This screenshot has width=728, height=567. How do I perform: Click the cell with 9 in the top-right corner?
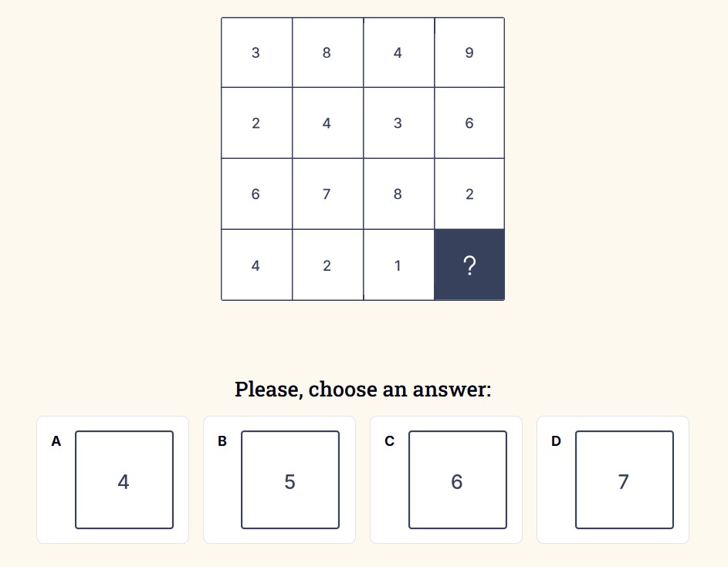point(469,52)
